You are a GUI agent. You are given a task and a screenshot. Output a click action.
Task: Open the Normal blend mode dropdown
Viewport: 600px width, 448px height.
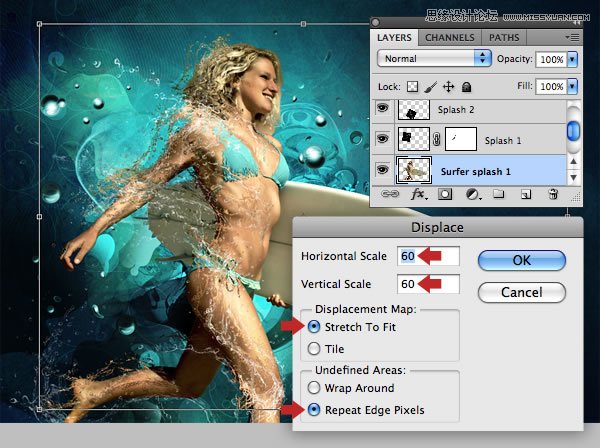(x=434, y=59)
